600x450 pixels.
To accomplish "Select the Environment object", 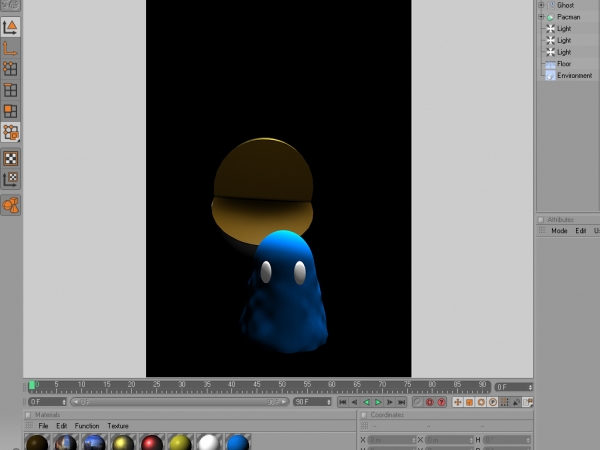I will tap(574, 75).
